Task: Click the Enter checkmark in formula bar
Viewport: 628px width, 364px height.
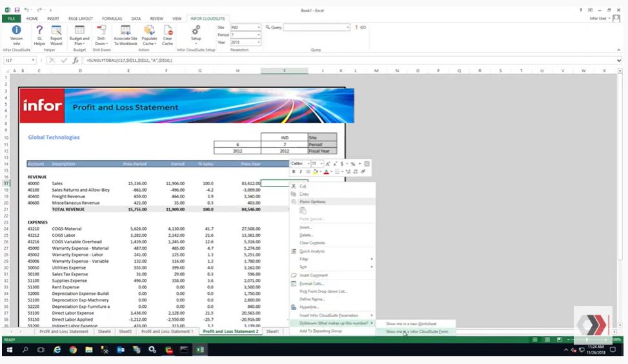Action: tap(64, 61)
